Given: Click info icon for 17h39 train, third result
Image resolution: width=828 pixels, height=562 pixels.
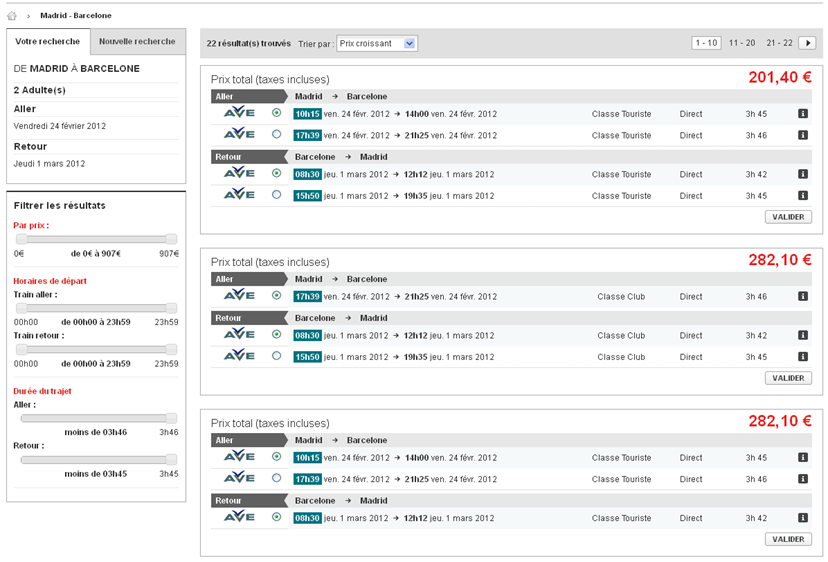Looking at the screenshot, I should 802,479.
